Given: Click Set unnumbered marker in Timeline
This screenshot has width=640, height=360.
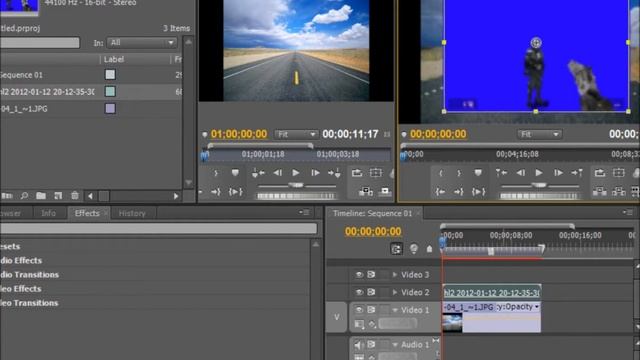Looking at the screenshot, I should (x=429, y=249).
